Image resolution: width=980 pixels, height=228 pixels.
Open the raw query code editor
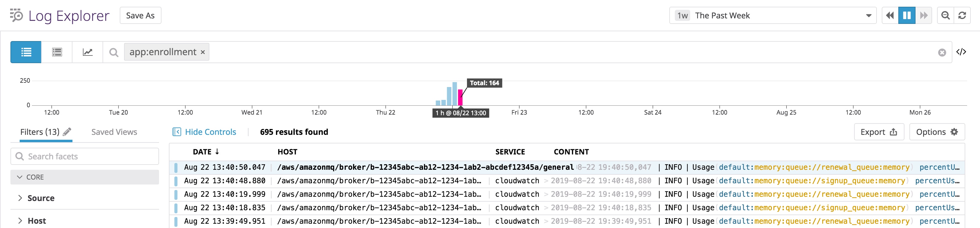961,52
